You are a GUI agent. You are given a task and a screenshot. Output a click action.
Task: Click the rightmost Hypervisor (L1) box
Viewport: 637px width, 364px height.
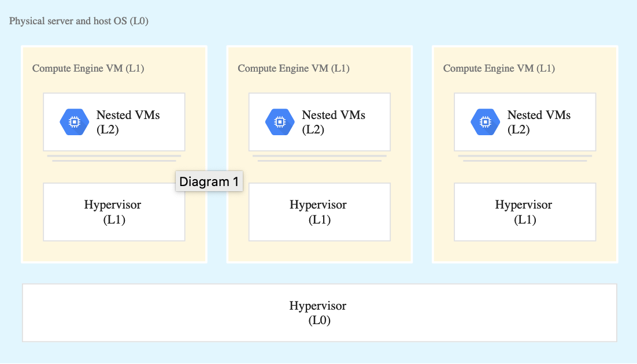click(x=525, y=212)
